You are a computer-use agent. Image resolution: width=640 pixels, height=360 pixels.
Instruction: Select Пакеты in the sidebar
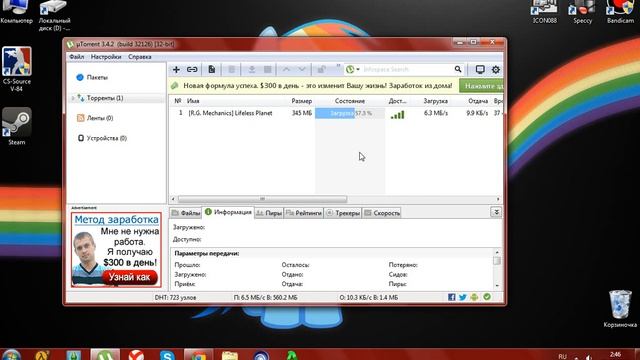click(97, 77)
